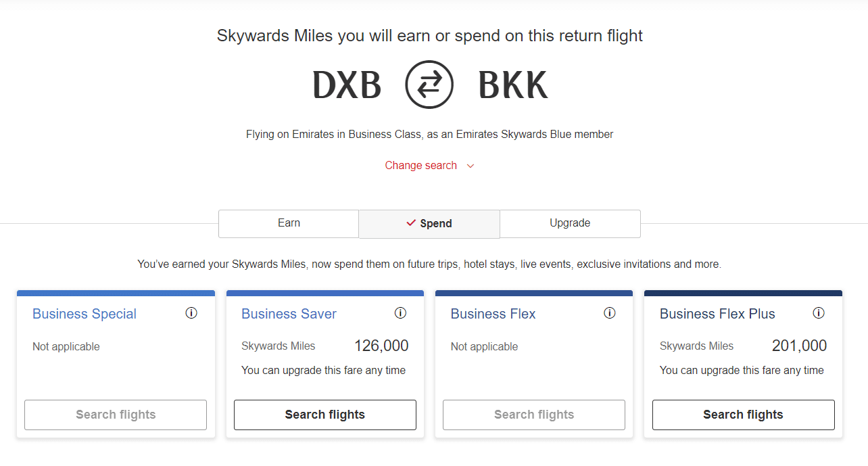Screen dimensions: 868x466
Task: Click the 126,000 Skywards Miles amount
Action: pyautogui.click(x=381, y=346)
